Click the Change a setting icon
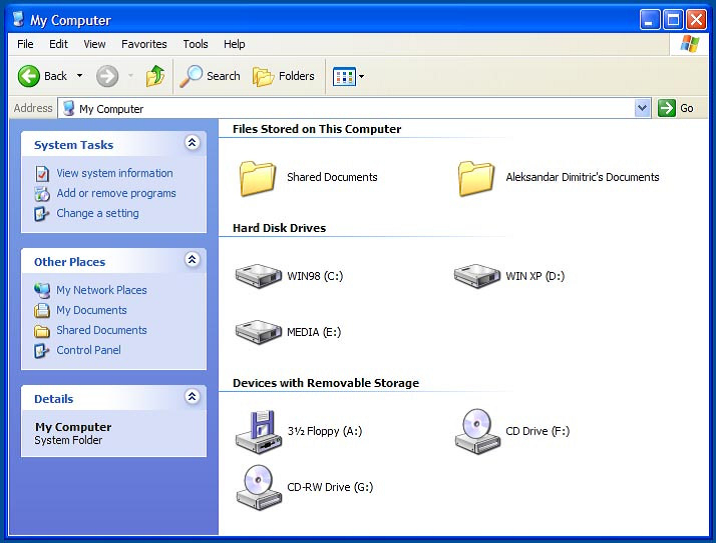716x543 pixels. click(42, 213)
